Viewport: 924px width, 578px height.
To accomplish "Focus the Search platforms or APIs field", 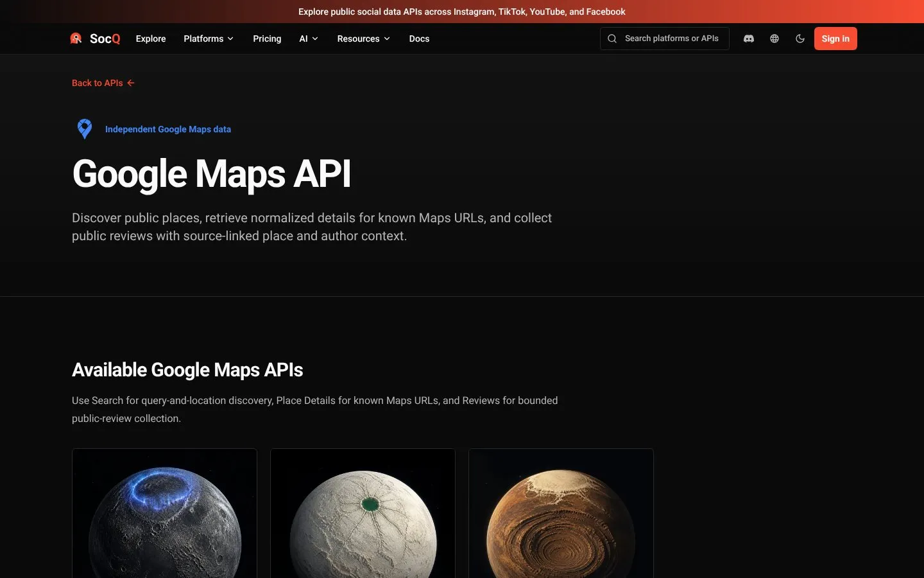I will point(665,39).
